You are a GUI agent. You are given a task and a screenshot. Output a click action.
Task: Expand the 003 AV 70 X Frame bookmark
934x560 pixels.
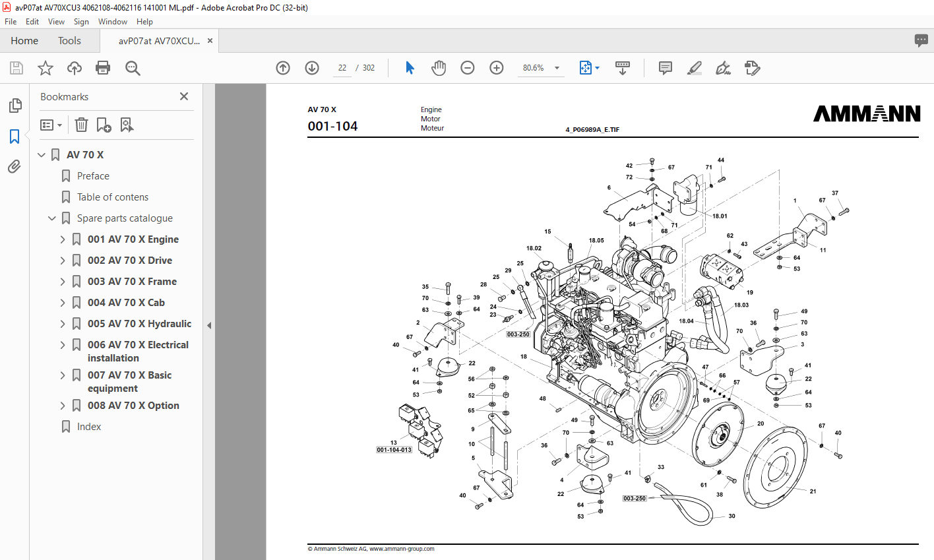[x=63, y=282]
